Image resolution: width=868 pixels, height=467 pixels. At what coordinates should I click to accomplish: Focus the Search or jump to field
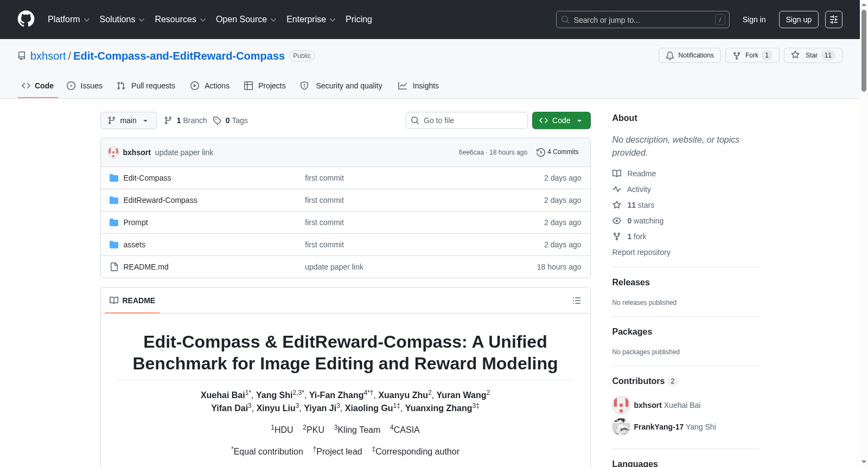tap(643, 20)
